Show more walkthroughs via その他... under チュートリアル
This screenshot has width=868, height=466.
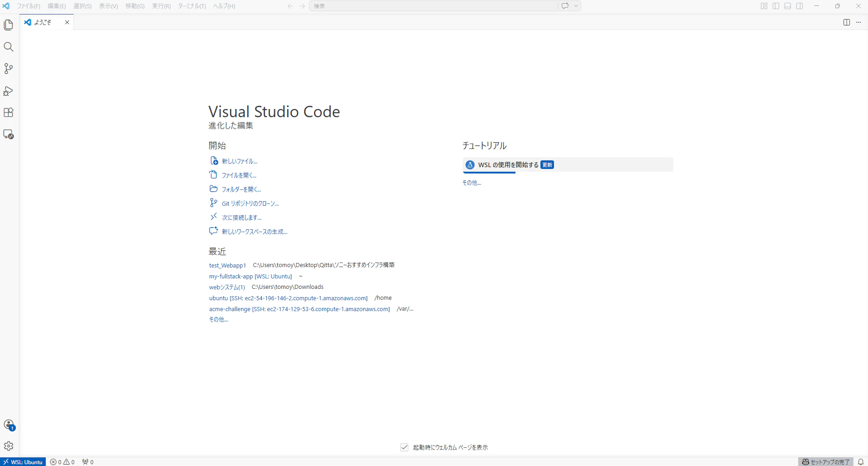point(472,183)
